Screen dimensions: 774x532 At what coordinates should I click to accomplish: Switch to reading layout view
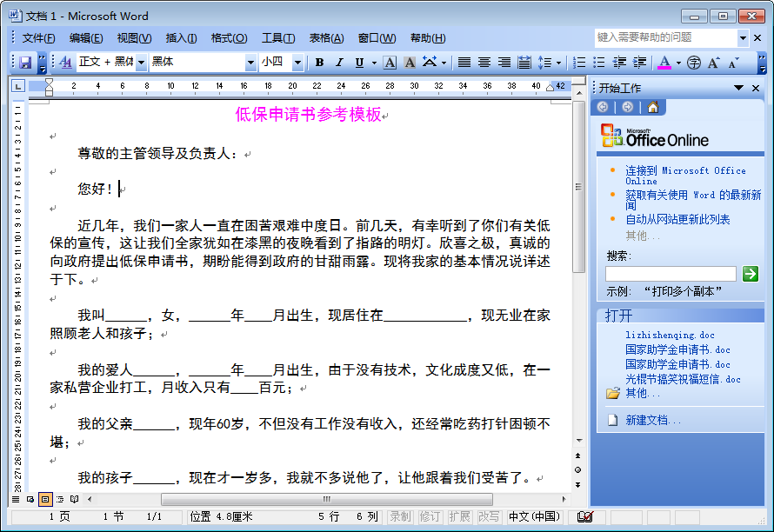pyautogui.click(x=75, y=500)
